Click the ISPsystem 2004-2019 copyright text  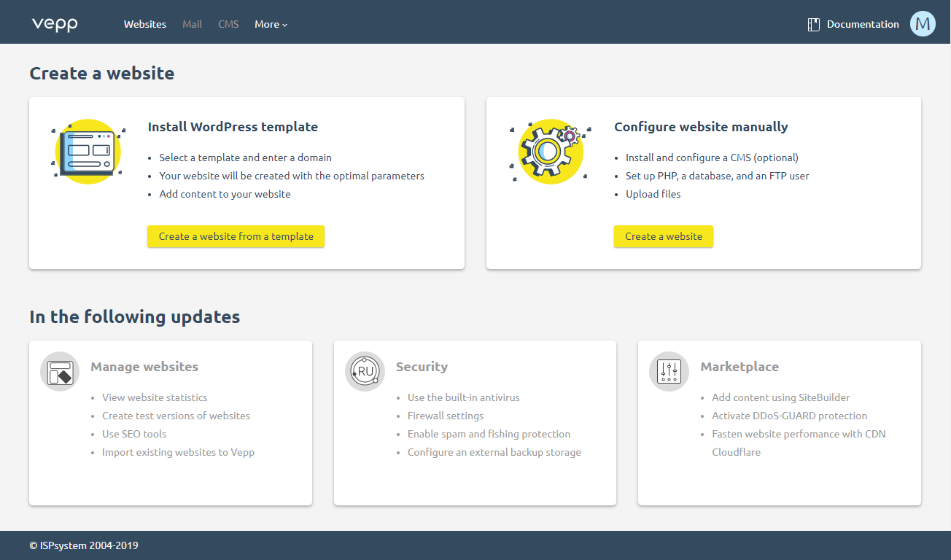[x=84, y=545]
